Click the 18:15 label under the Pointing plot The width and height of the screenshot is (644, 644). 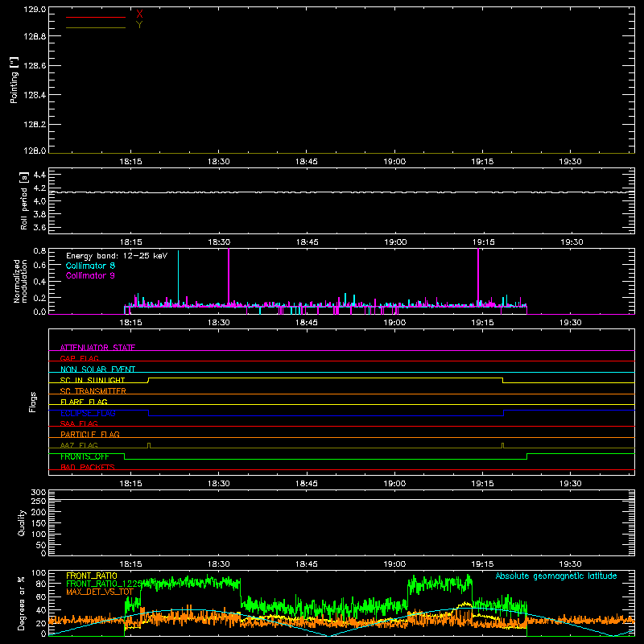coord(130,162)
